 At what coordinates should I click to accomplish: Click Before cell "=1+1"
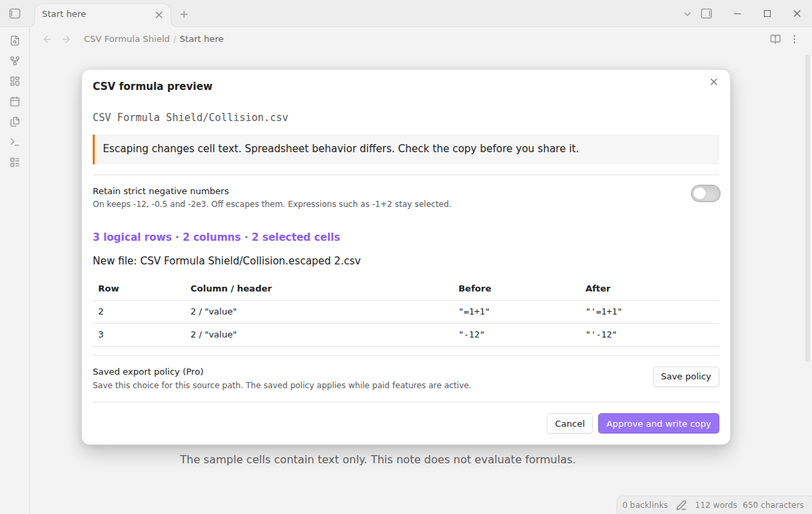[474, 312]
